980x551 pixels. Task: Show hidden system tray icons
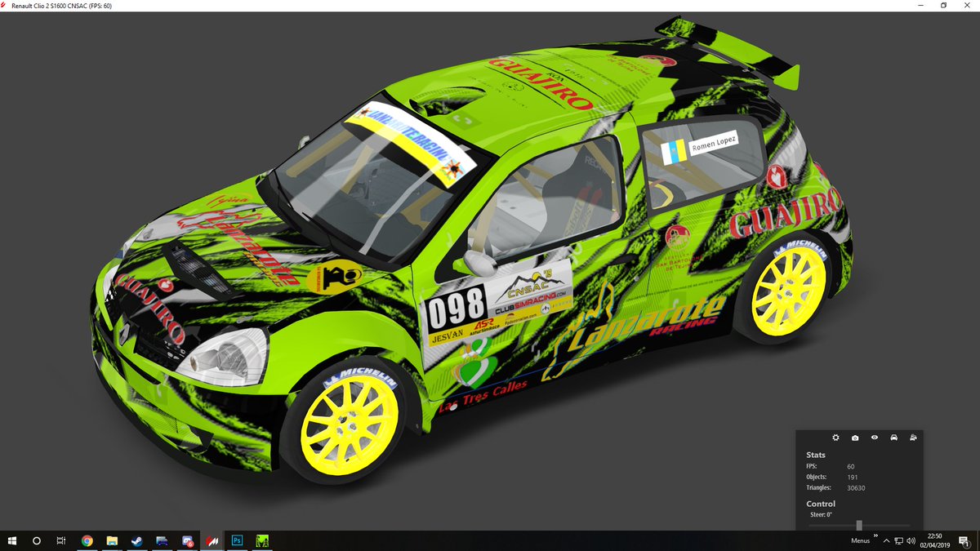tap(886, 540)
